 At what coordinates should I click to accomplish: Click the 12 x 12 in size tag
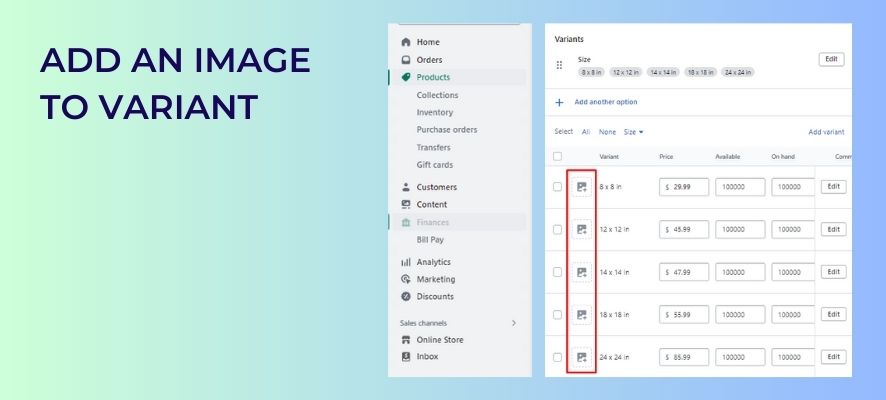point(626,72)
